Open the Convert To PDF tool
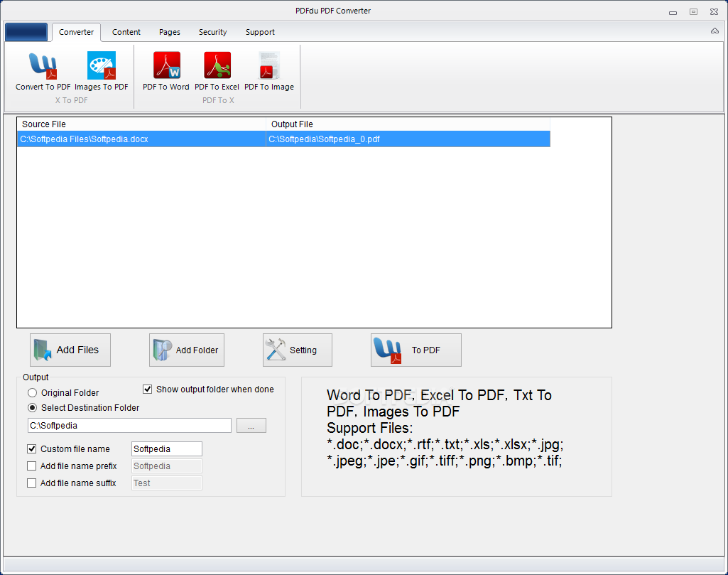This screenshot has width=728, height=575. (43, 72)
